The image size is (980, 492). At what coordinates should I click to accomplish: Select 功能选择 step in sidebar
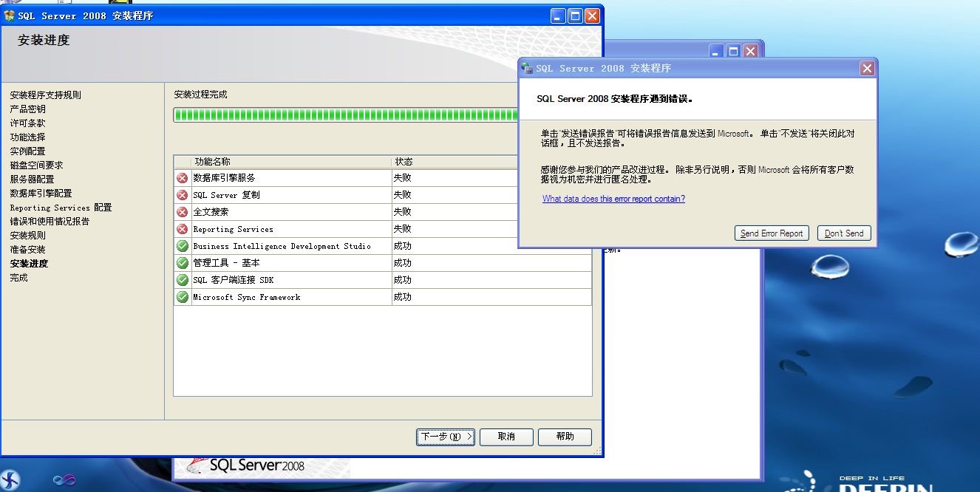[27, 137]
